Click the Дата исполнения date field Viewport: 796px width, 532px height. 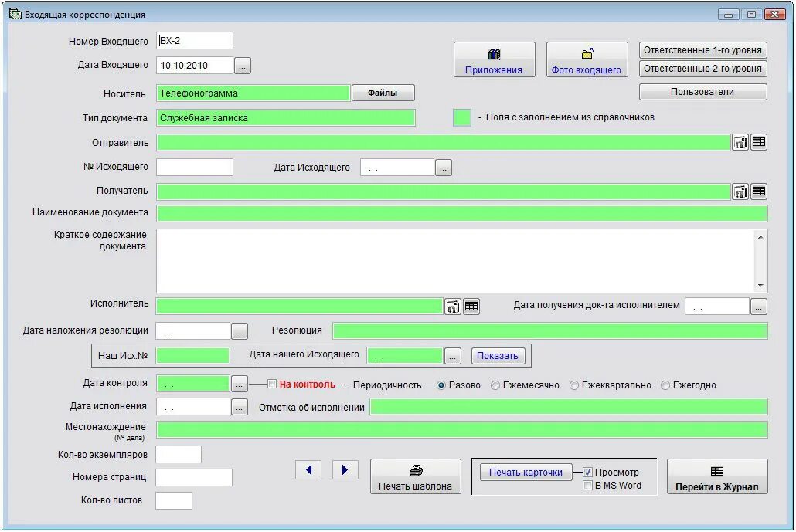193,407
